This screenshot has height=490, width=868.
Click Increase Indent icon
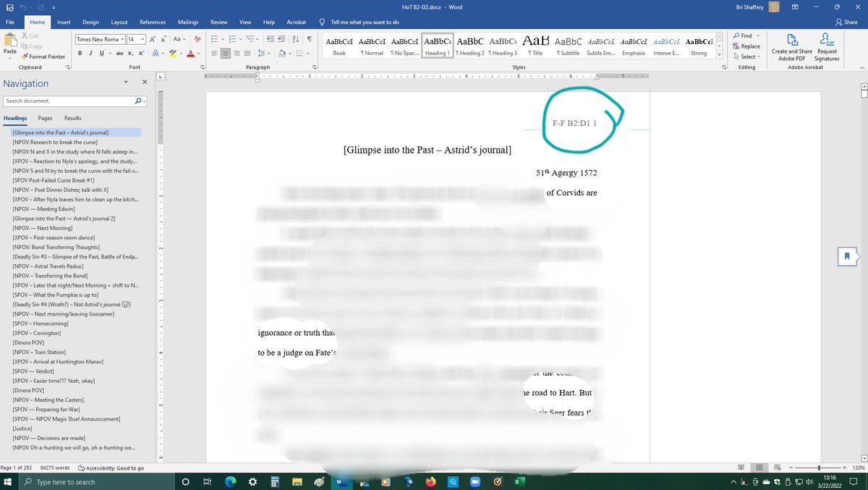[281, 39]
